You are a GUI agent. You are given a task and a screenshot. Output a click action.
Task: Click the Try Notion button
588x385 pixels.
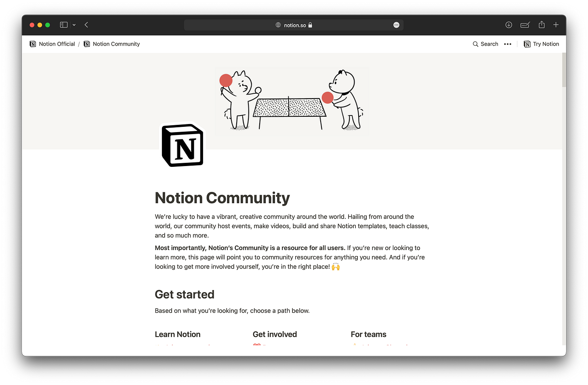[542, 44]
